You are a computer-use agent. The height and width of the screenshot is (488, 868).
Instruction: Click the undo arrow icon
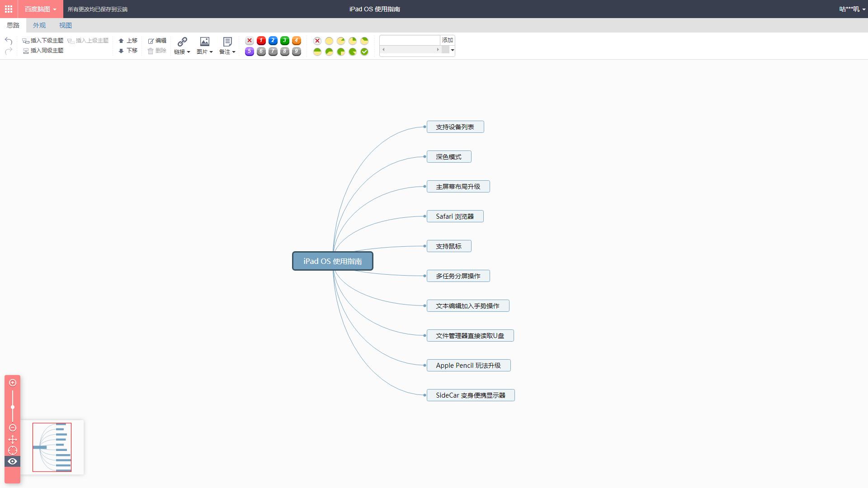click(x=8, y=41)
